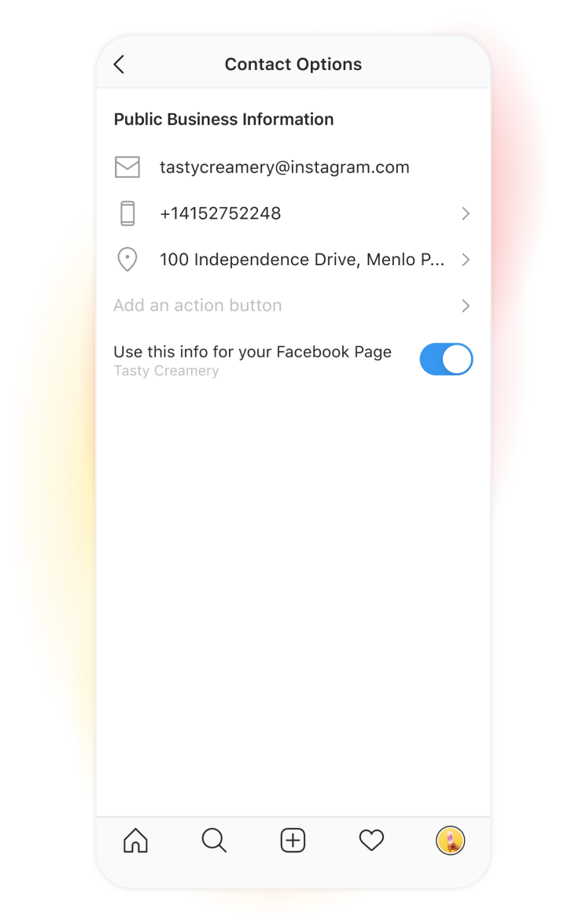Tap the Contact Options title
The width and height of the screenshot is (586, 924).
293,65
